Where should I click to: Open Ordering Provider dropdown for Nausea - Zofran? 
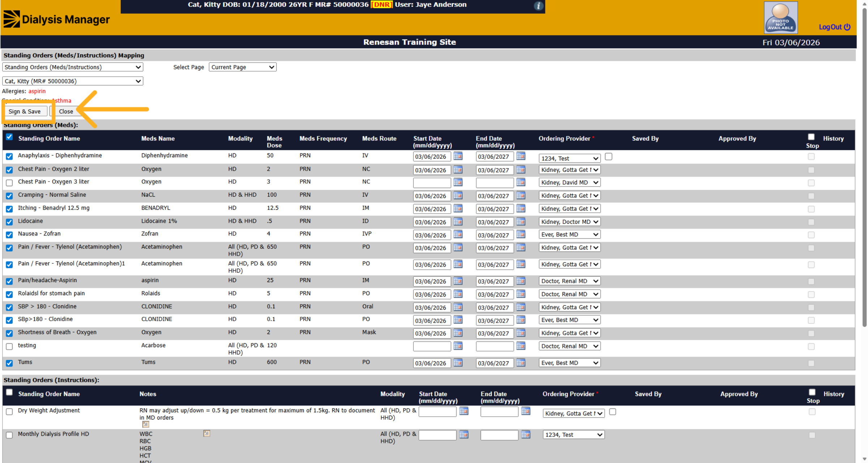pos(570,235)
